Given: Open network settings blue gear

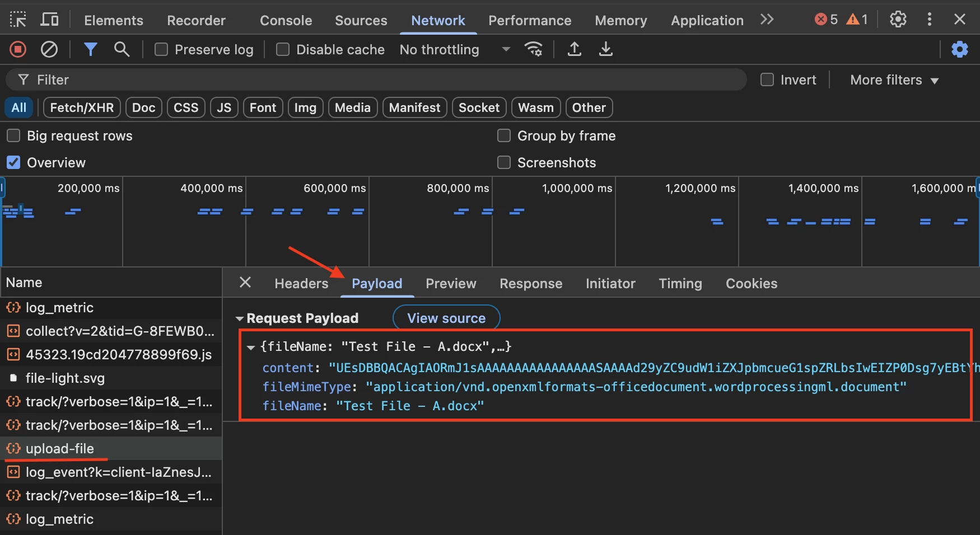Looking at the screenshot, I should (x=960, y=50).
